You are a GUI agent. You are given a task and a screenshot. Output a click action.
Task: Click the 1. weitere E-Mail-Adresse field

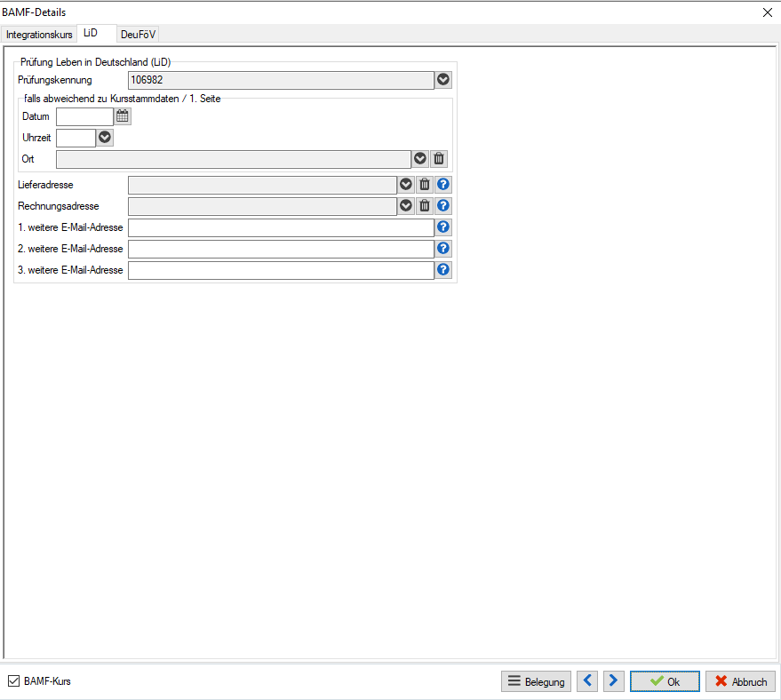(x=281, y=227)
